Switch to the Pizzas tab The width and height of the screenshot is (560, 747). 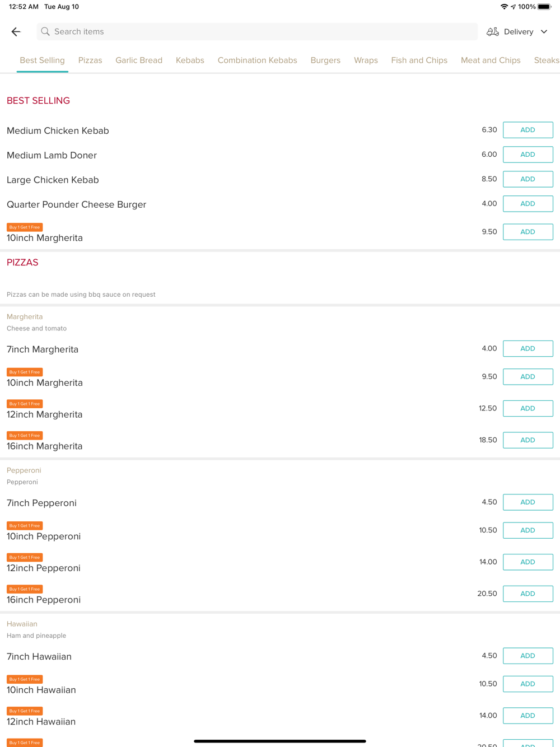point(90,60)
